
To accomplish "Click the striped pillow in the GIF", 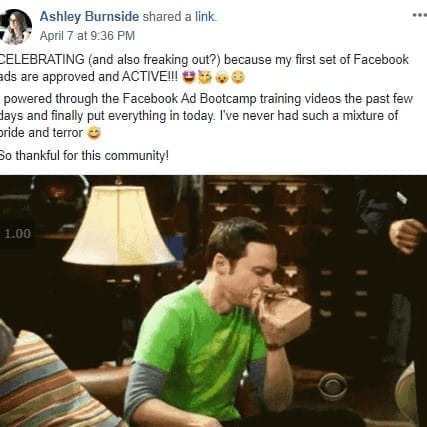I will [47, 380].
